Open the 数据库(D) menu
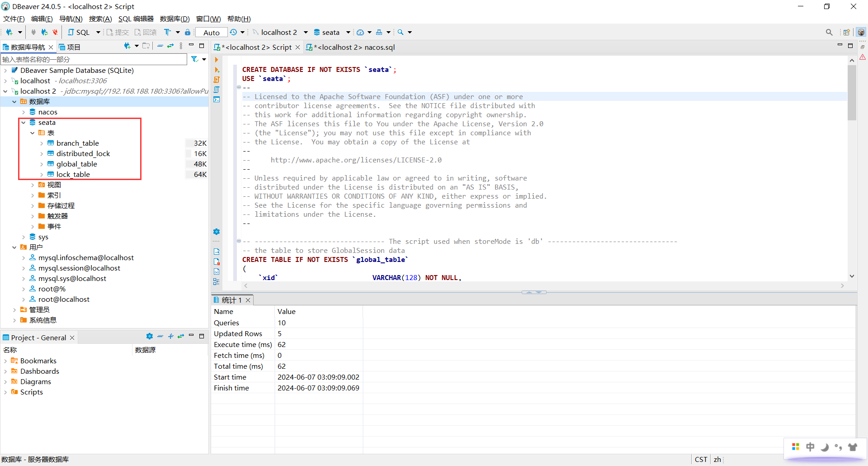This screenshot has height=466, width=868. (175, 19)
